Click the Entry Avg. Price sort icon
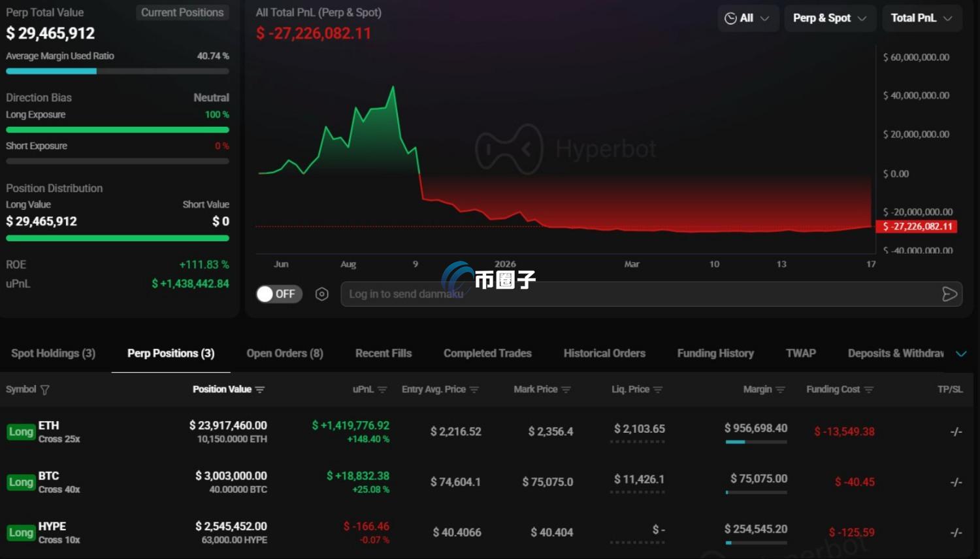 (x=474, y=390)
